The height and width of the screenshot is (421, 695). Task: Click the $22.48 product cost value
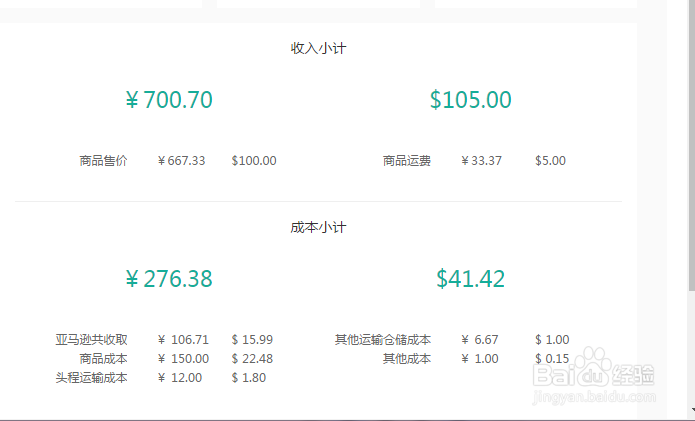252,359
